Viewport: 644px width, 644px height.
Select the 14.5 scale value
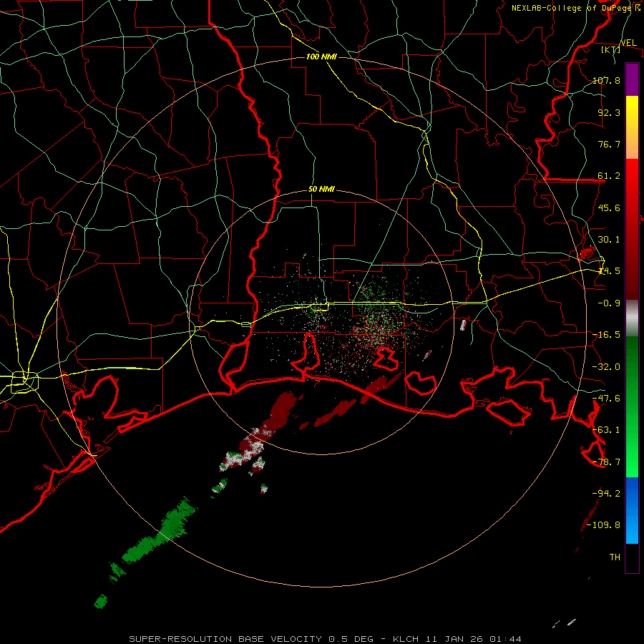[x=609, y=271]
